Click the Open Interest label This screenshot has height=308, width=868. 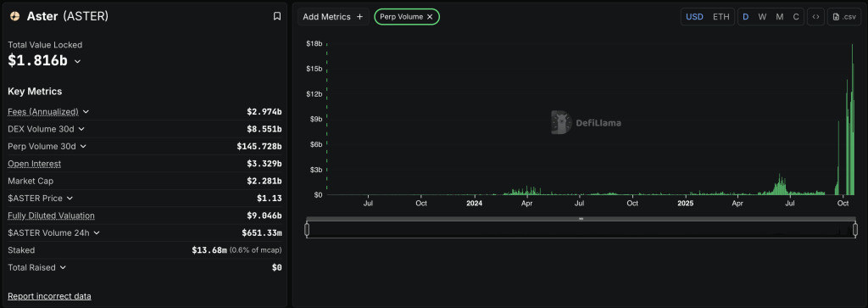pyautogui.click(x=34, y=164)
